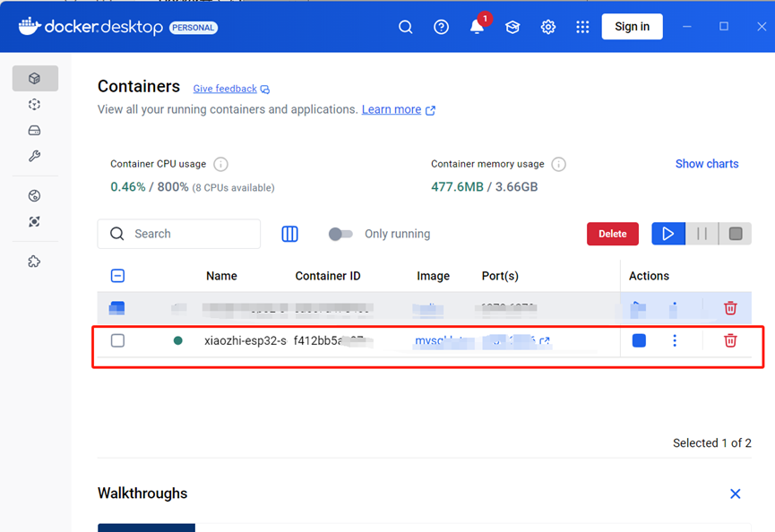Viewport: 775px width, 532px height.
Task: Open the Builds wrench icon in sidebar
Action: coord(35,157)
